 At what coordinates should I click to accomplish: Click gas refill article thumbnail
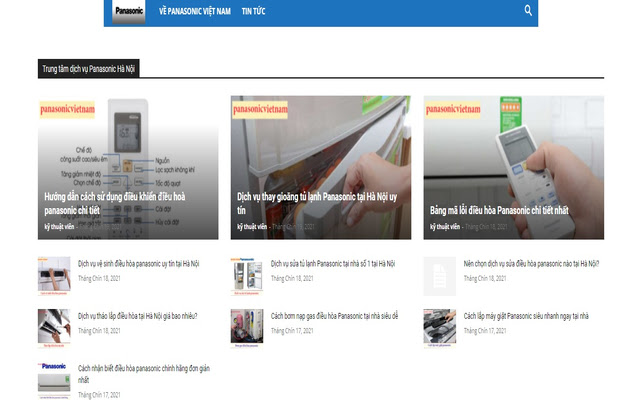point(247,328)
